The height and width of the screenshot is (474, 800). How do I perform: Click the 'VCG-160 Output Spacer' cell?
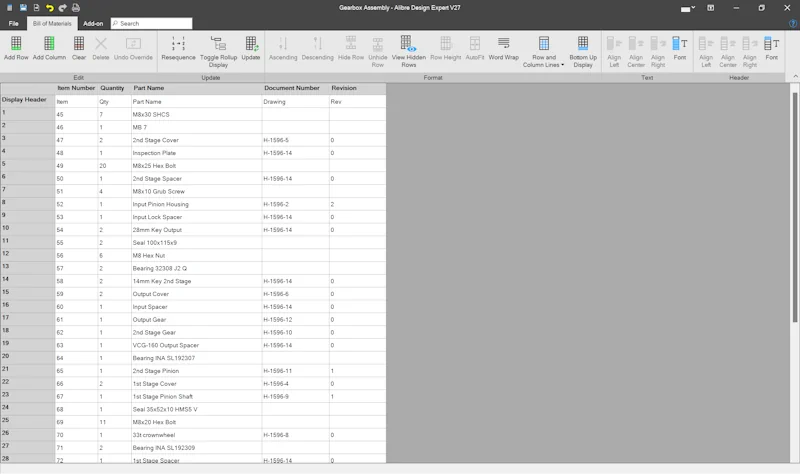point(196,345)
